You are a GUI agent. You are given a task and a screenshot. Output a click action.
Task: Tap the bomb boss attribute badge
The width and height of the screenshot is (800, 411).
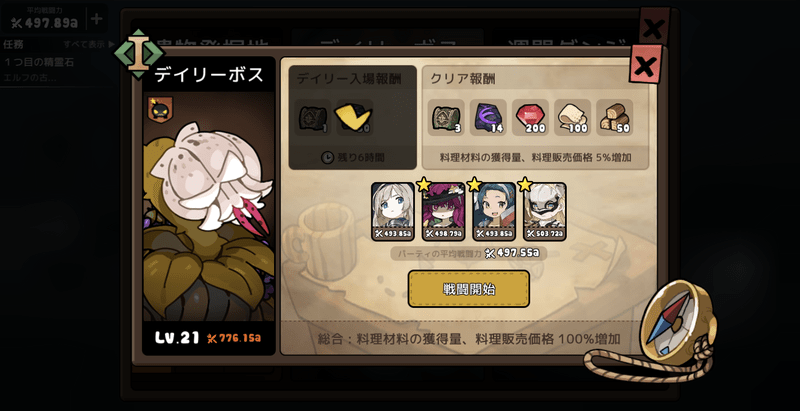coord(160,110)
